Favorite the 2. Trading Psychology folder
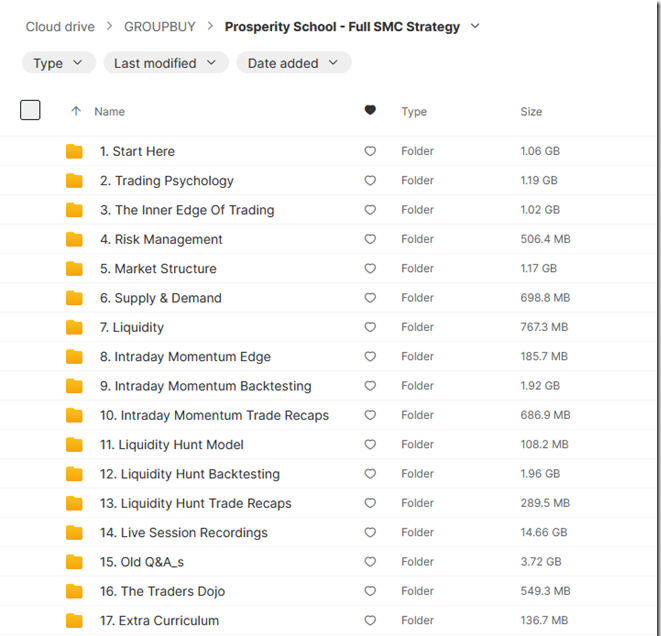 click(370, 181)
